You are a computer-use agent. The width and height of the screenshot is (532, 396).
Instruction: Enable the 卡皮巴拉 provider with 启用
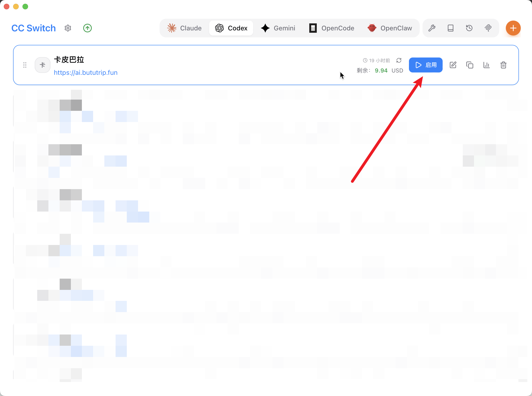tap(426, 65)
